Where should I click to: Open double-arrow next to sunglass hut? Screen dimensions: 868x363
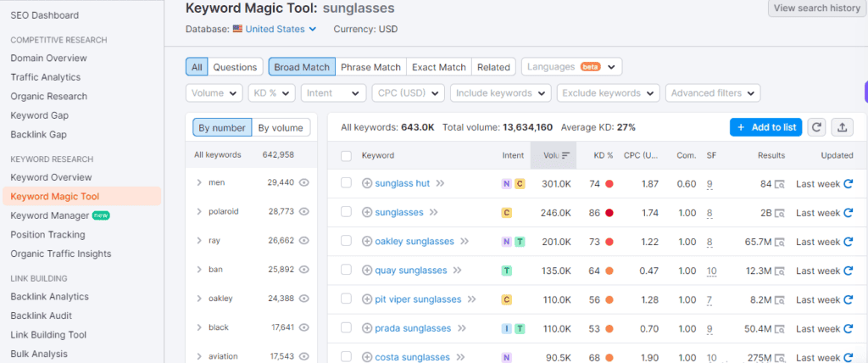point(440,183)
